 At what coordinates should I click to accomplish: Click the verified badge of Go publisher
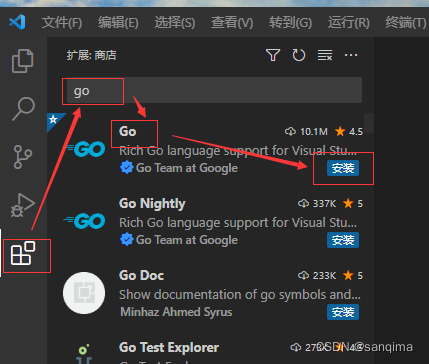coord(127,168)
